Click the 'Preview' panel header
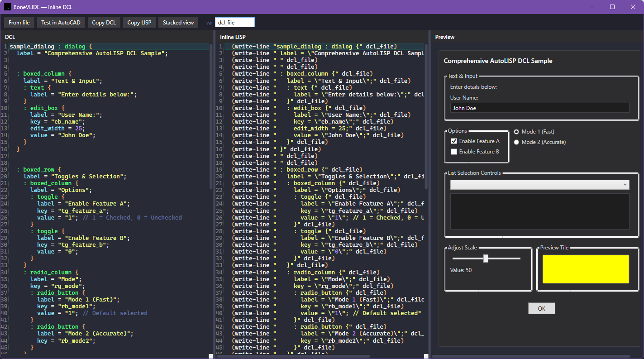Viewport: 644px width, 359px height. point(445,37)
